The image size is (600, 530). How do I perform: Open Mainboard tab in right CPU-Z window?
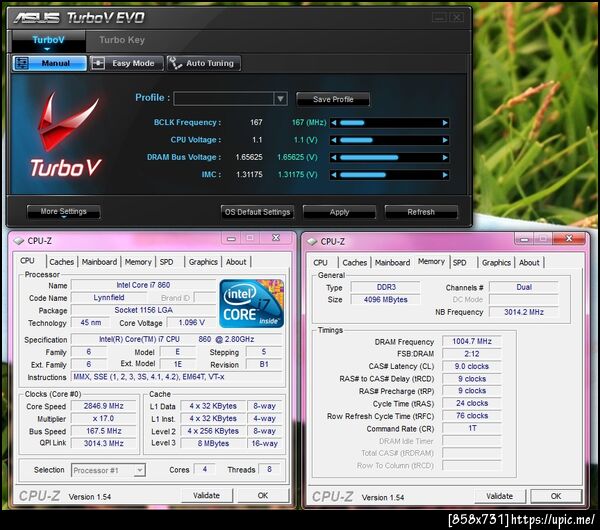coord(392,263)
